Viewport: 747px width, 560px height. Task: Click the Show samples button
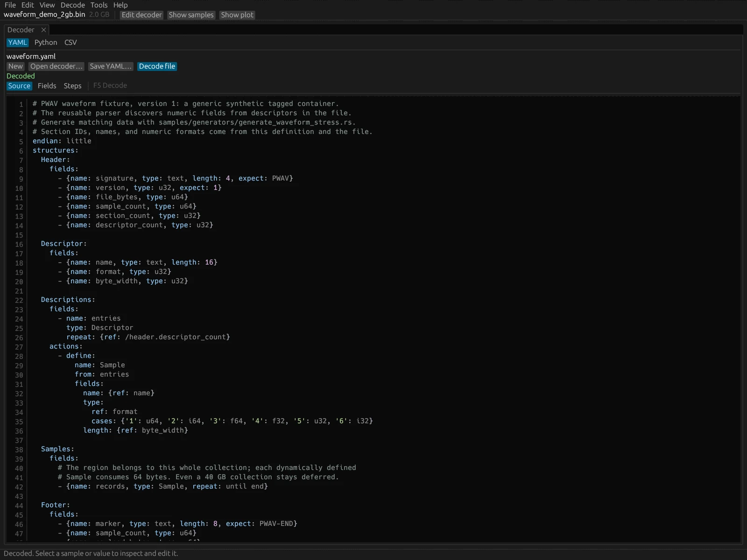click(x=191, y=15)
